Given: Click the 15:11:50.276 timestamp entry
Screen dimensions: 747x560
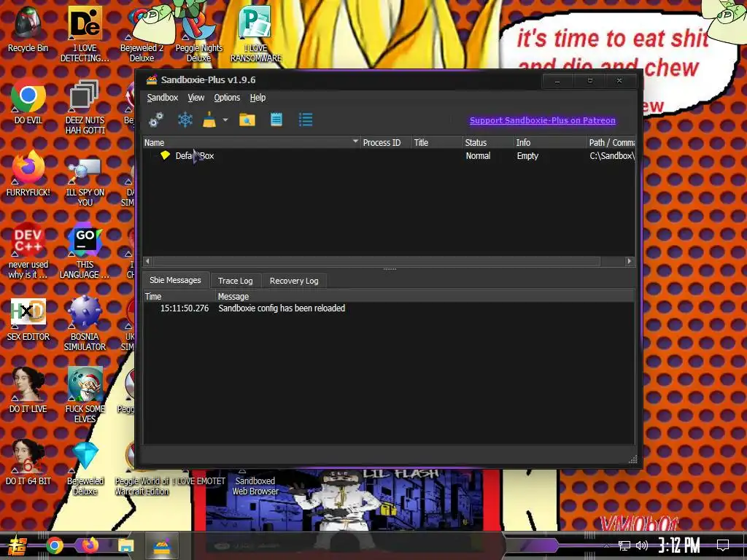Looking at the screenshot, I should 185,308.
